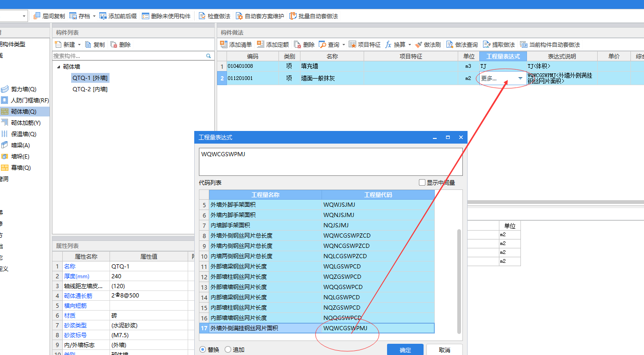
Task: Click the 编码 column header
Action: [253, 56]
